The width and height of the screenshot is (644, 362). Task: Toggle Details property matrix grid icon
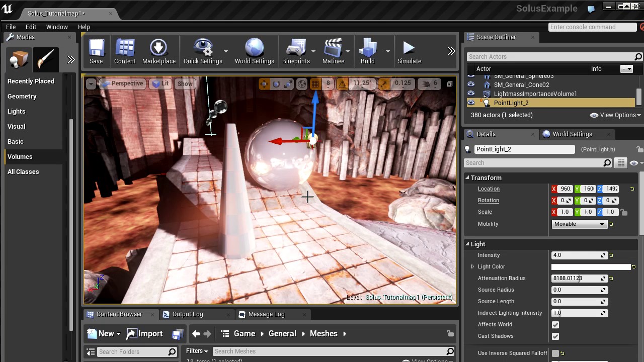pos(621,163)
